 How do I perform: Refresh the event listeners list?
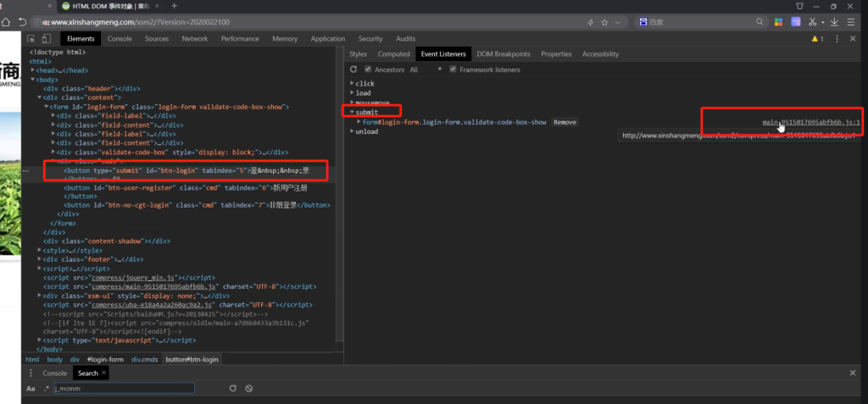click(353, 69)
